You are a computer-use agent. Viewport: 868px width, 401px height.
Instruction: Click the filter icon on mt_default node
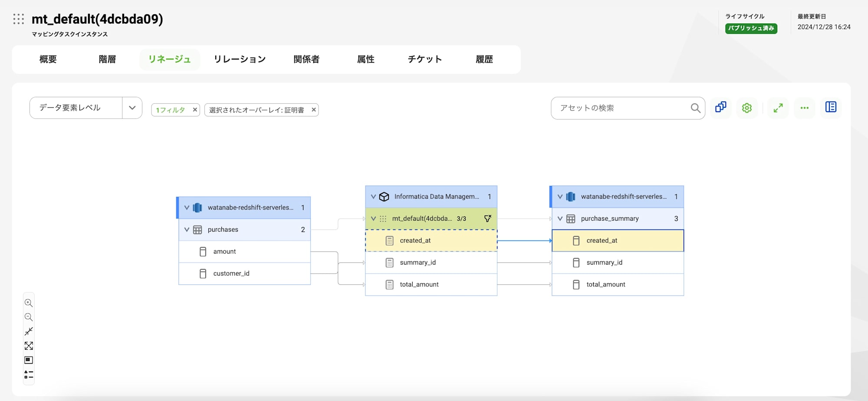tap(488, 219)
